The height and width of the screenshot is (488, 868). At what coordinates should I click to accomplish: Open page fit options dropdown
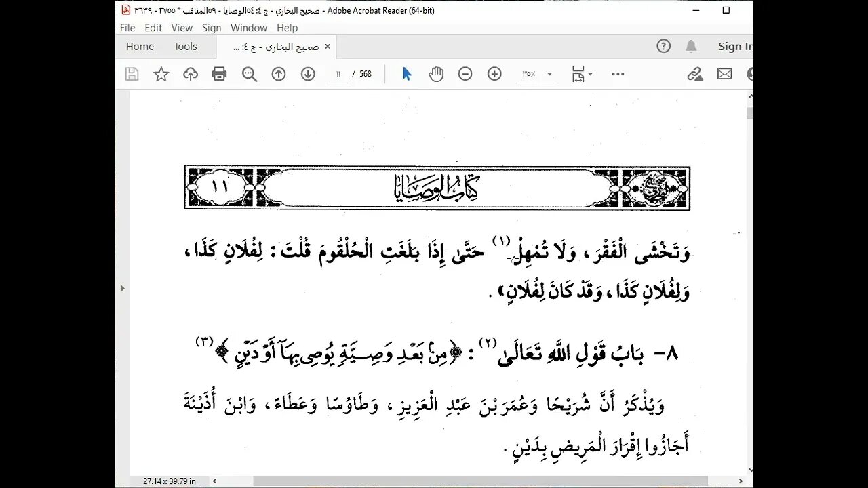point(582,75)
